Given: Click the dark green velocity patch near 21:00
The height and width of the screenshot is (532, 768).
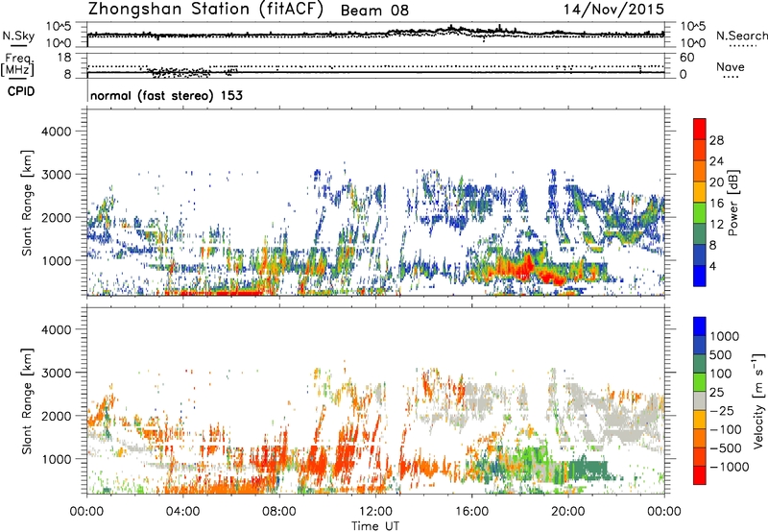Looking at the screenshot, I should pyautogui.click(x=588, y=471).
